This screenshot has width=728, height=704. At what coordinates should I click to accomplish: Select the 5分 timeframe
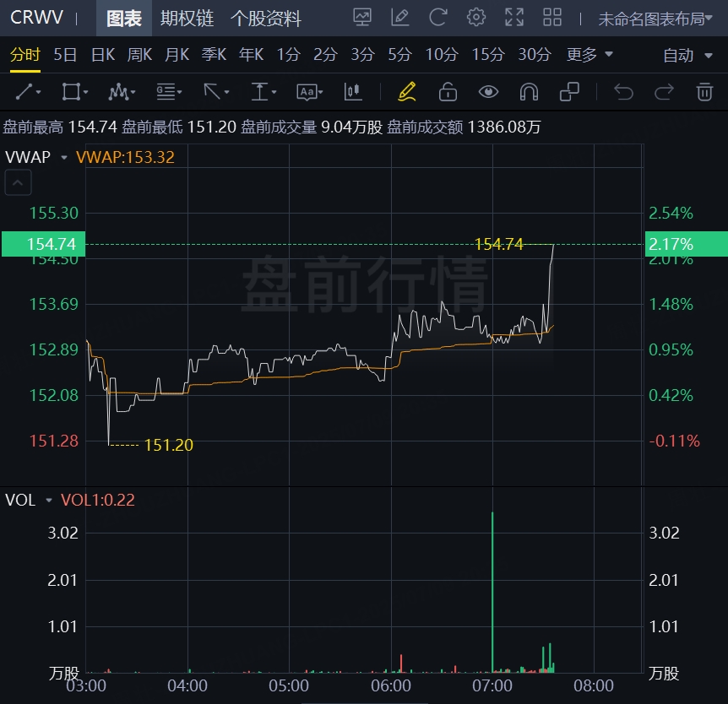pos(399,55)
